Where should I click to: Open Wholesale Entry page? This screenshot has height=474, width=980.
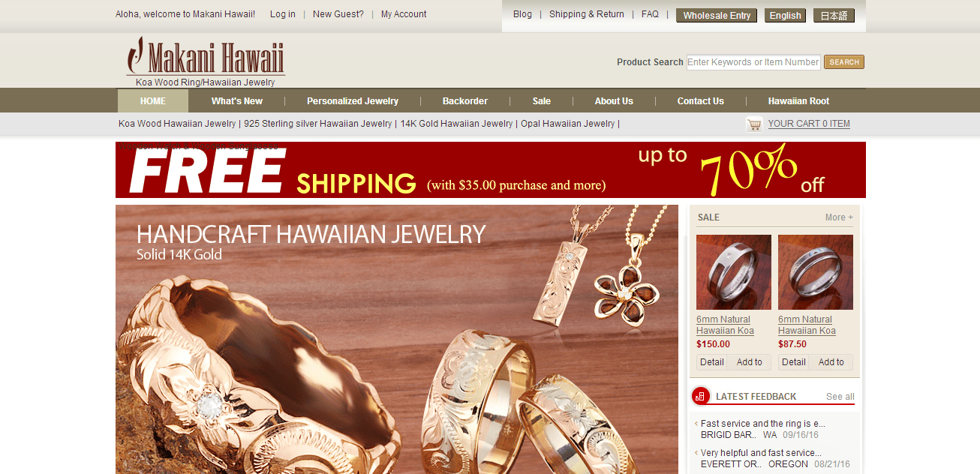[717, 16]
